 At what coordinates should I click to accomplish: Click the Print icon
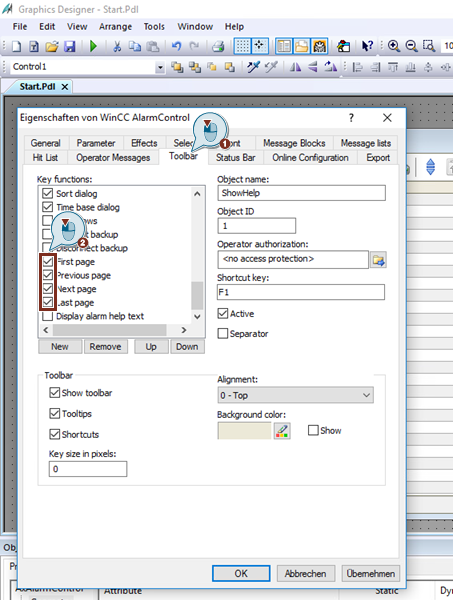pyautogui.click(x=218, y=46)
